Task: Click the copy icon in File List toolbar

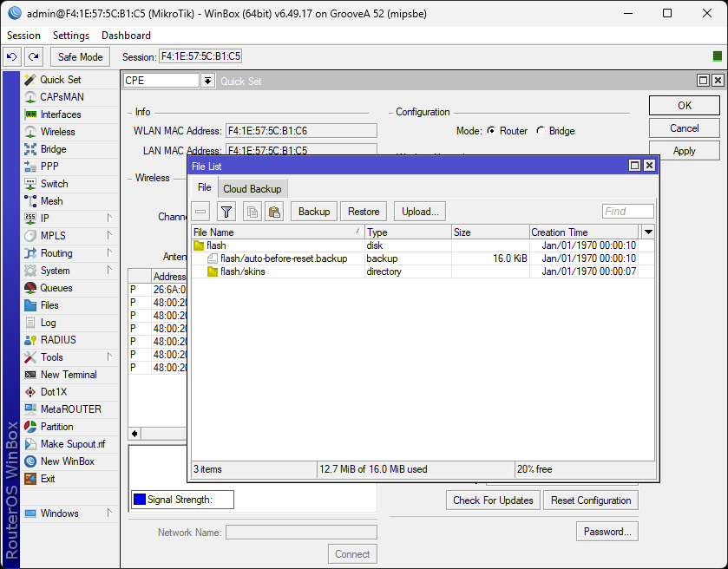Action: [252, 212]
